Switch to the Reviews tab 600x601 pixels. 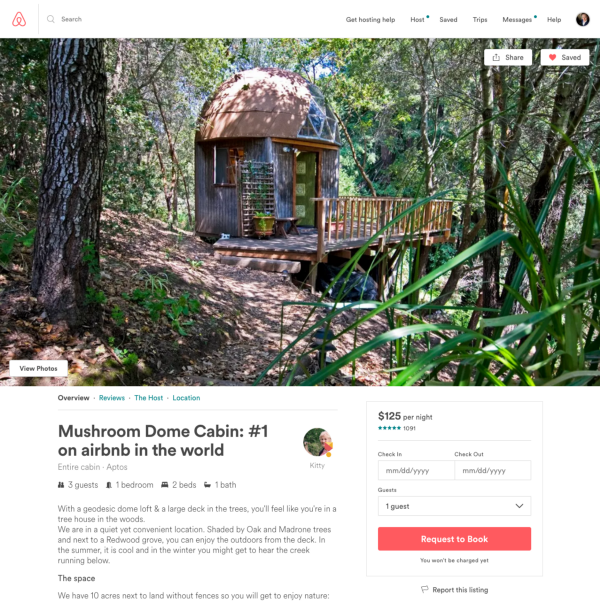pyautogui.click(x=112, y=398)
